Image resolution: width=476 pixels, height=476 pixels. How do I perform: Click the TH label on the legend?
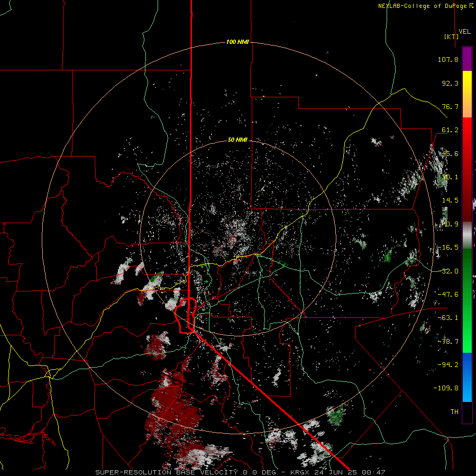(454, 412)
